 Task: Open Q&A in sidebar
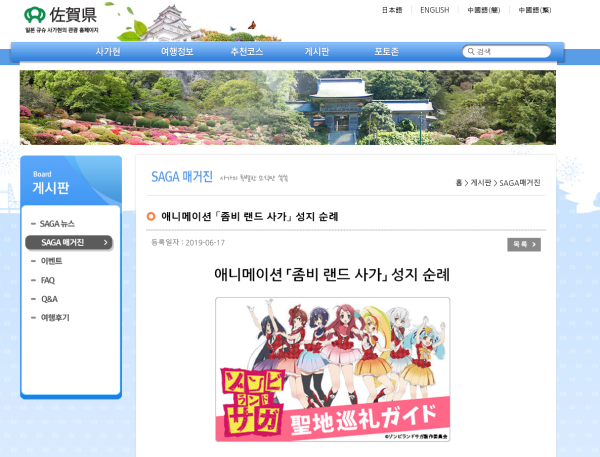[49, 299]
